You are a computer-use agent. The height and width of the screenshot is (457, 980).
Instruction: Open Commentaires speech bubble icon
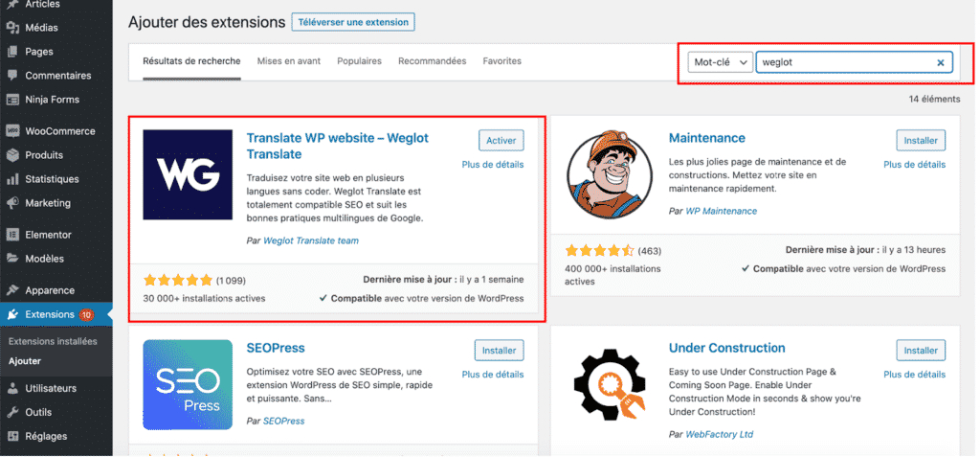tap(13, 76)
